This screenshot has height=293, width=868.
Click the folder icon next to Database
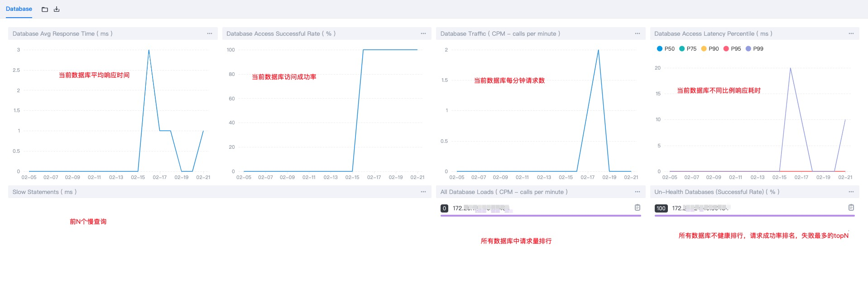[45, 9]
